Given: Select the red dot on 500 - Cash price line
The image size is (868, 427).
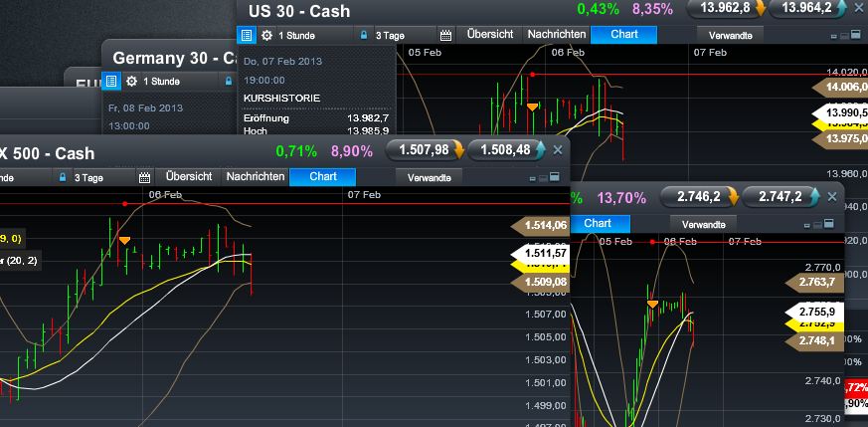Looking at the screenshot, I should coord(124,204).
